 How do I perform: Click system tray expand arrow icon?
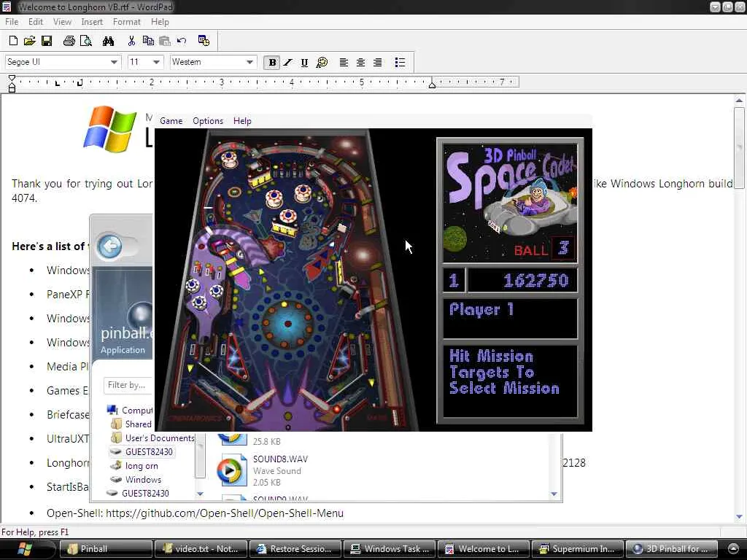(734, 549)
